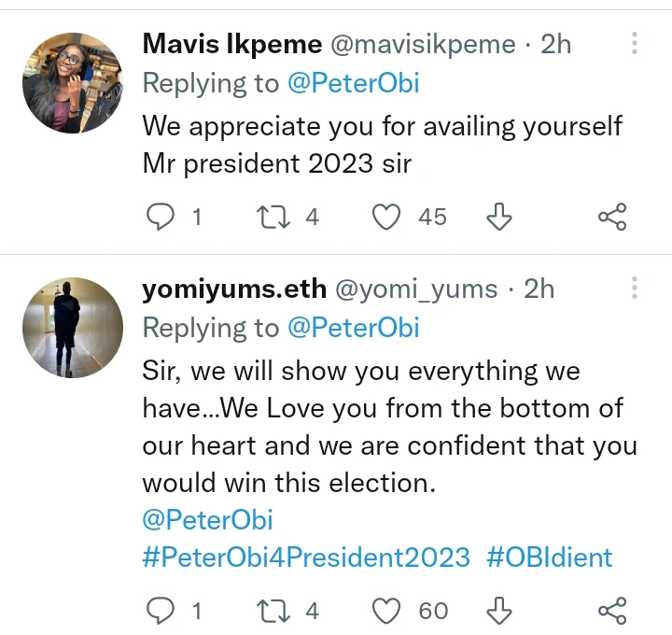Share Mavis Ikpeme's tweet
672x635 pixels.
(x=611, y=218)
